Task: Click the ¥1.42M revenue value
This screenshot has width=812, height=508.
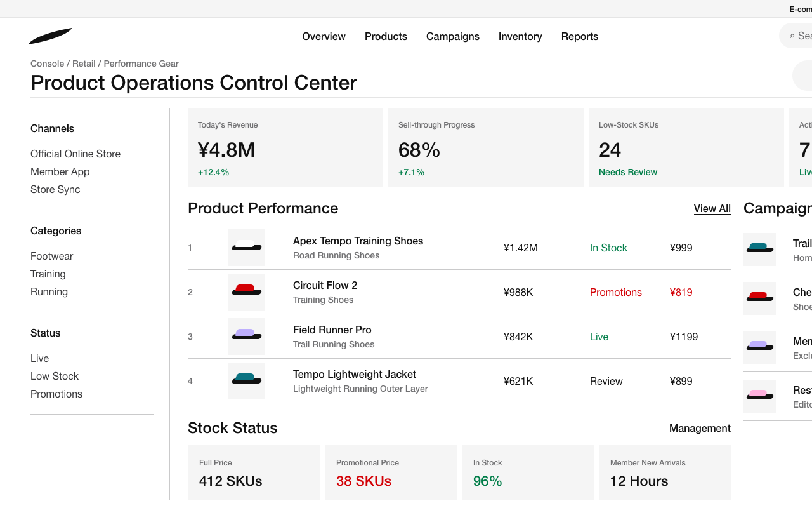Action: coord(521,248)
